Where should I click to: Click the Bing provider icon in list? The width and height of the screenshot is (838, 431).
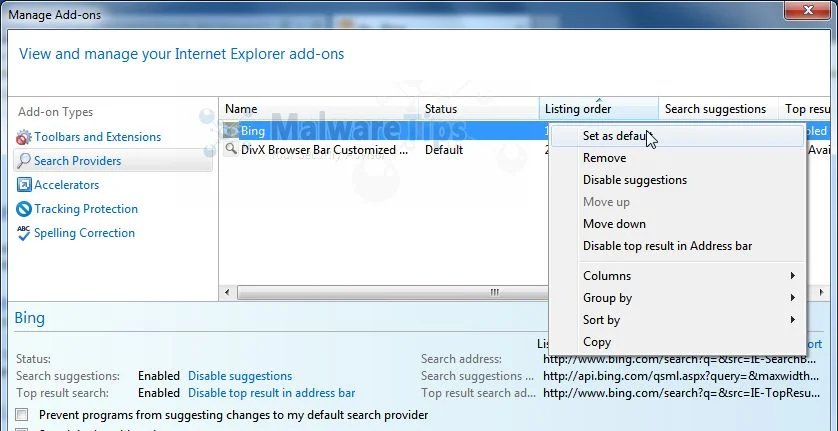point(231,130)
